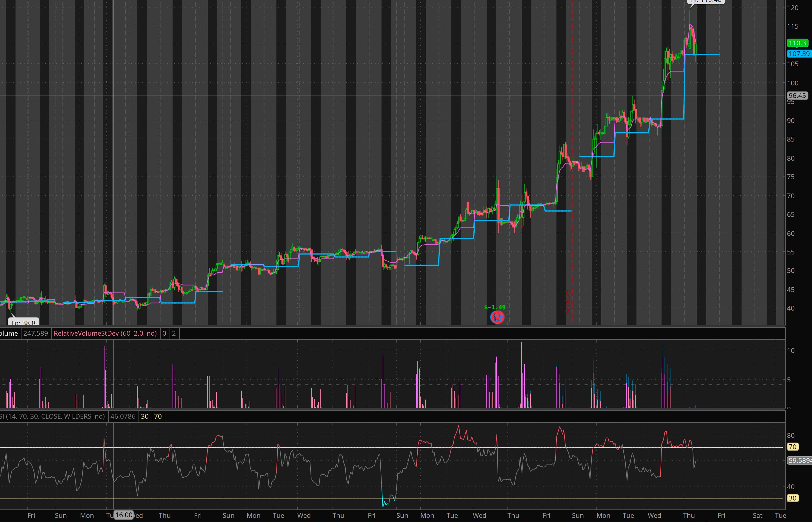Click the blue 107.39 price bubble
Screen dimensions: 812x522
click(x=799, y=54)
